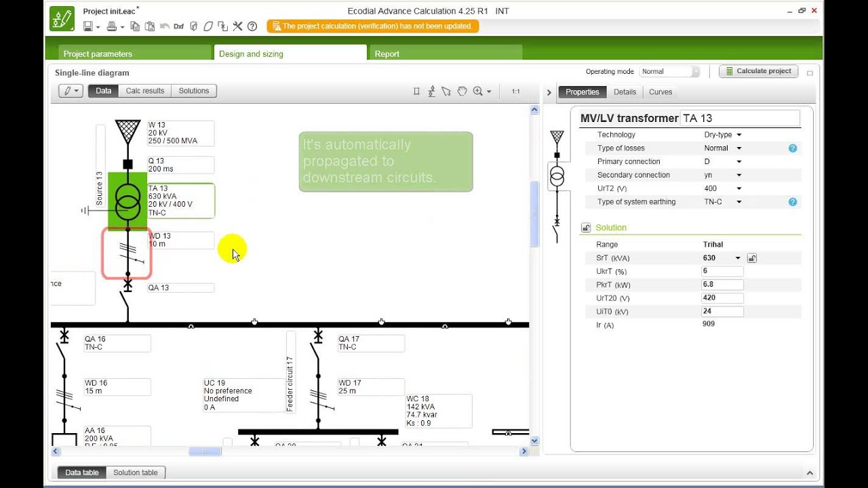
Task: Click the crossed tools settings icon
Action: point(237,26)
